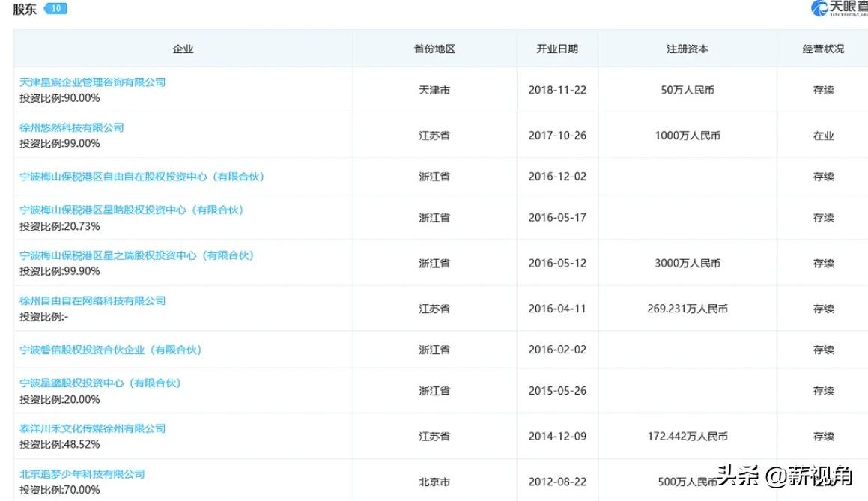Click the 经营状况 column header
Viewport: 868px width, 501px height.
(822, 49)
